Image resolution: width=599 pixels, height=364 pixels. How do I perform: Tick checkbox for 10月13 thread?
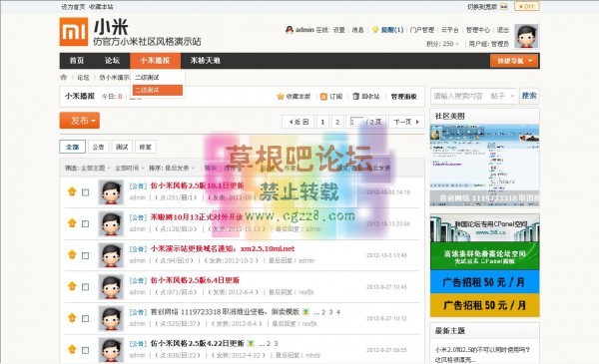(x=86, y=224)
